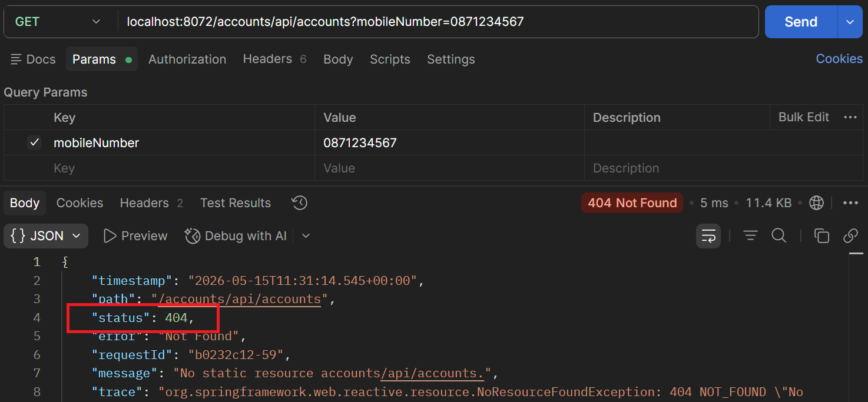
Task: Search within the response body
Action: pyautogui.click(x=778, y=236)
